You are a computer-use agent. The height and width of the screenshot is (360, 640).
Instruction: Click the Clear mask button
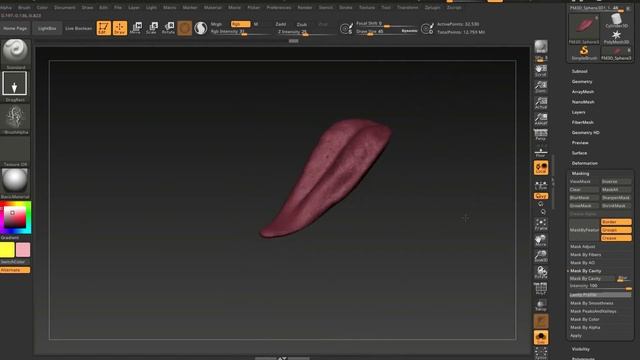(584, 190)
